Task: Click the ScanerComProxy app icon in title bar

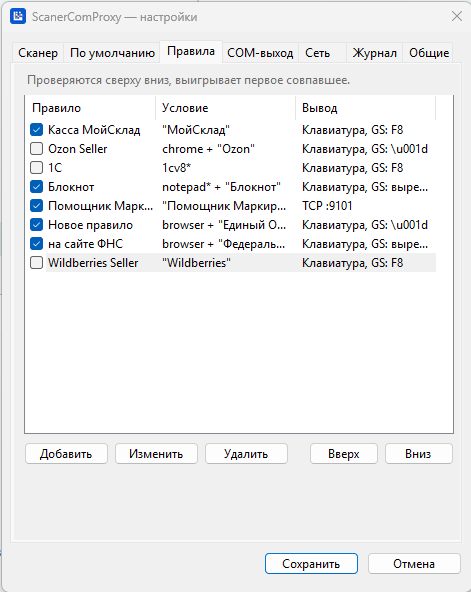Action: pyautogui.click(x=18, y=17)
